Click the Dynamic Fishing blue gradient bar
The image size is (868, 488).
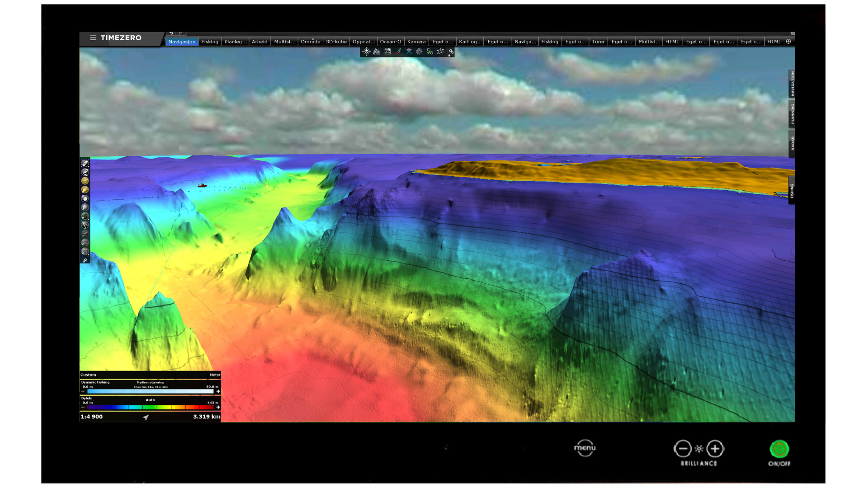coord(150,391)
